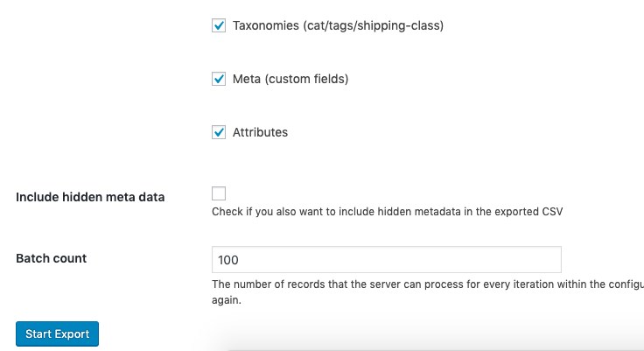Select the Include hidden meta data heading
Screen dimensions: 644x351
tap(90, 197)
